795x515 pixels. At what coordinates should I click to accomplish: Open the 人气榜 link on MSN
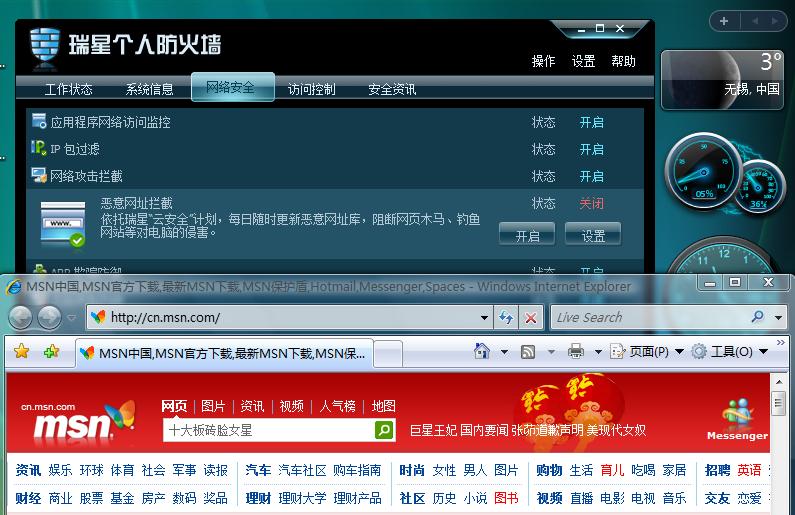[337, 406]
